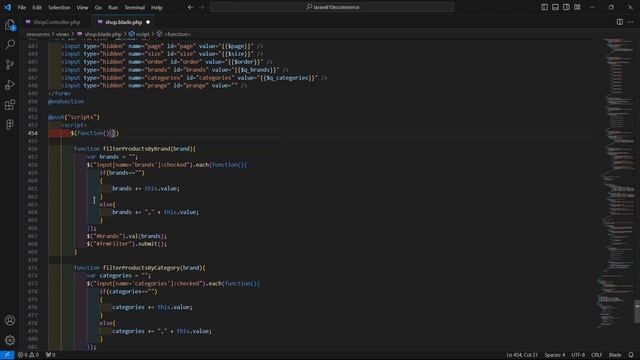This screenshot has width=640, height=360.
Task: Open the Selection menu
Action: [59, 7]
